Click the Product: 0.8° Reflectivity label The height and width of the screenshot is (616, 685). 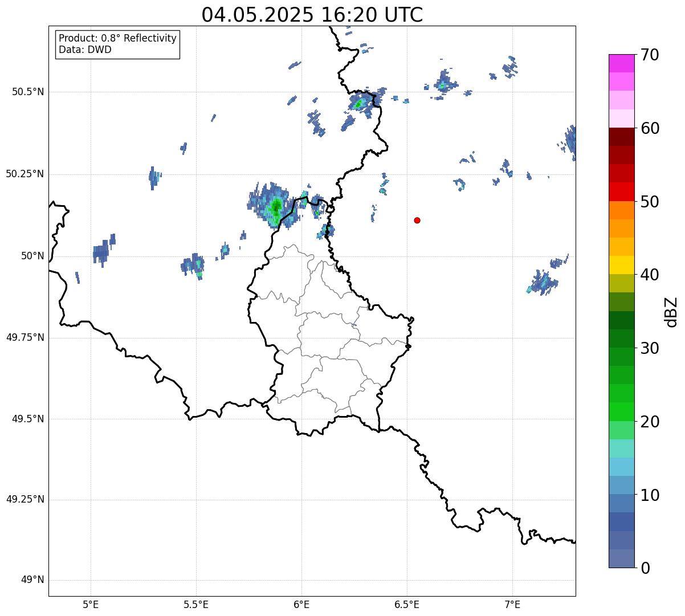coord(118,38)
